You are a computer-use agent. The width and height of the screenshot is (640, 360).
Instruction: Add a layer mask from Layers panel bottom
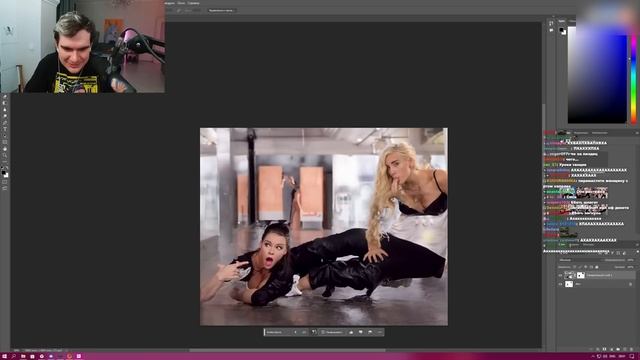click(x=604, y=349)
